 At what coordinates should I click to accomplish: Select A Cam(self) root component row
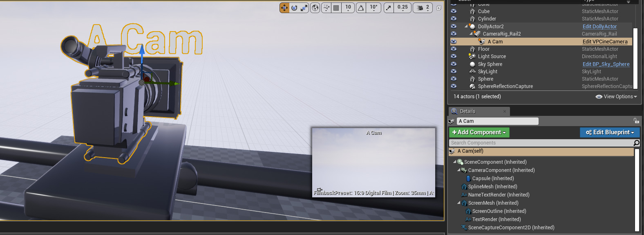pos(541,151)
